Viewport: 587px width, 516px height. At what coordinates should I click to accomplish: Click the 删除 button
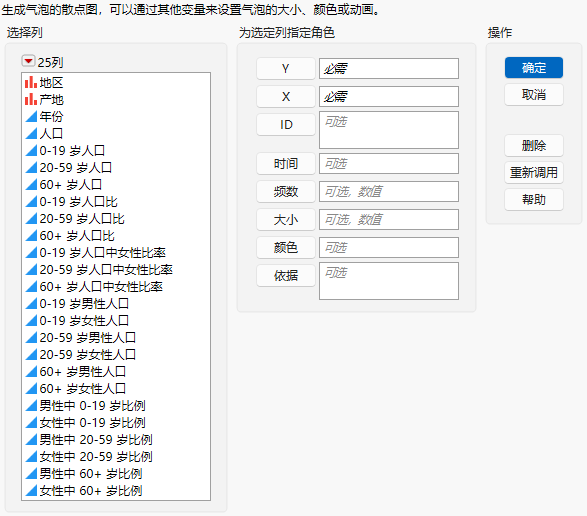click(533, 146)
